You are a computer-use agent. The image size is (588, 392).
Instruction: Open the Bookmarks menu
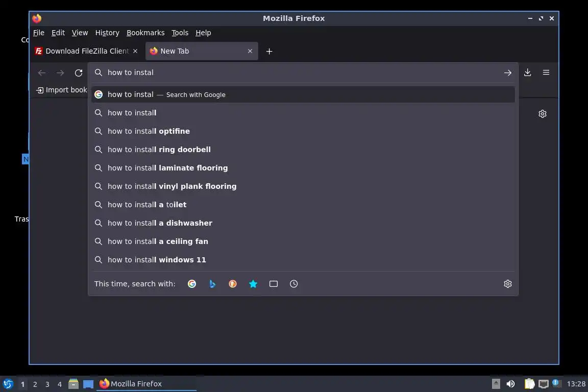click(x=145, y=33)
